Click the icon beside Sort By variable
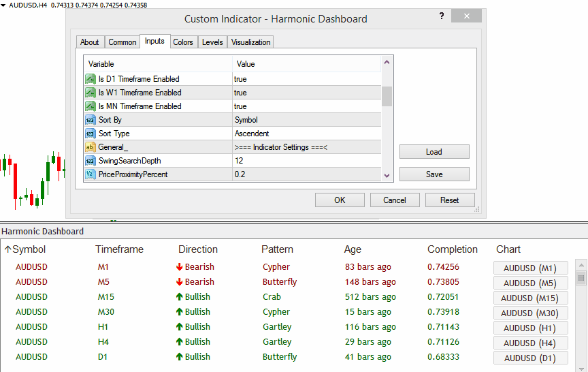 pyautogui.click(x=90, y=120)
